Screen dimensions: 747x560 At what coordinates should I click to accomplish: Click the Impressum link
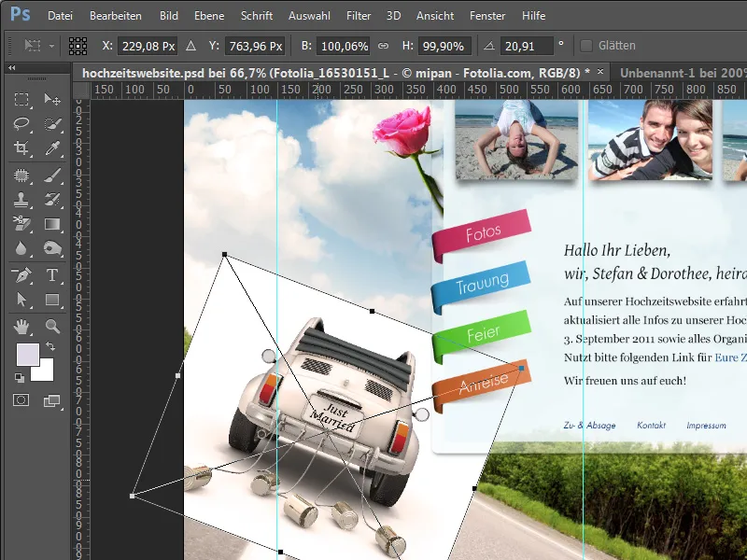coord(706,426)
